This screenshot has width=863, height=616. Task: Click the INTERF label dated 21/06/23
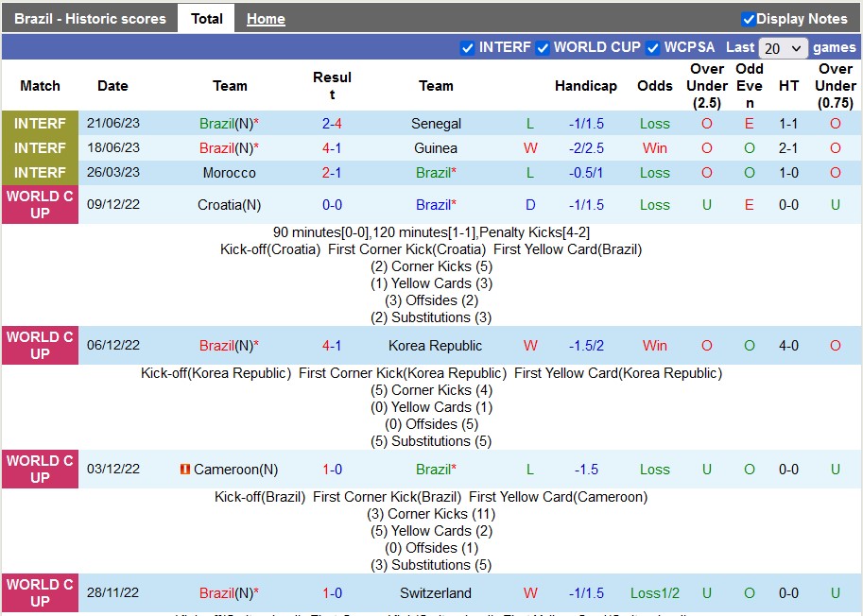tap(40, 124)
